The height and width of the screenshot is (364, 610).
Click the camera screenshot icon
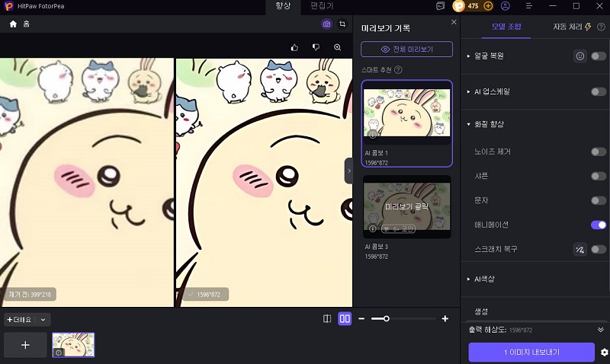[327, 24]
